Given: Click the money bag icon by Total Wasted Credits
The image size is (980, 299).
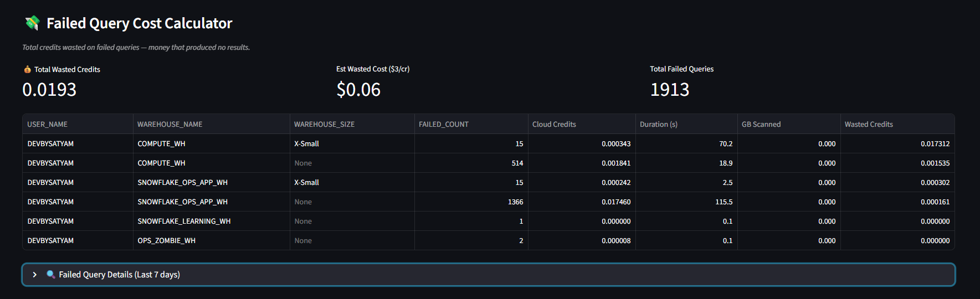Looking at the screenshot, I should coord(27,69).
